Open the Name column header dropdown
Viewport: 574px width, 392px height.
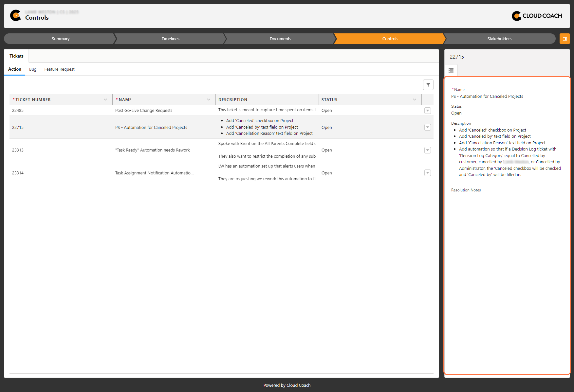point(209,99)
